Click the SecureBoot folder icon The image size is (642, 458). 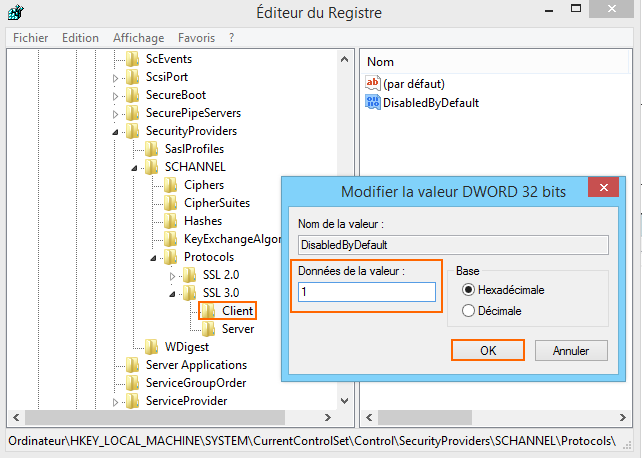click(132, 95)
